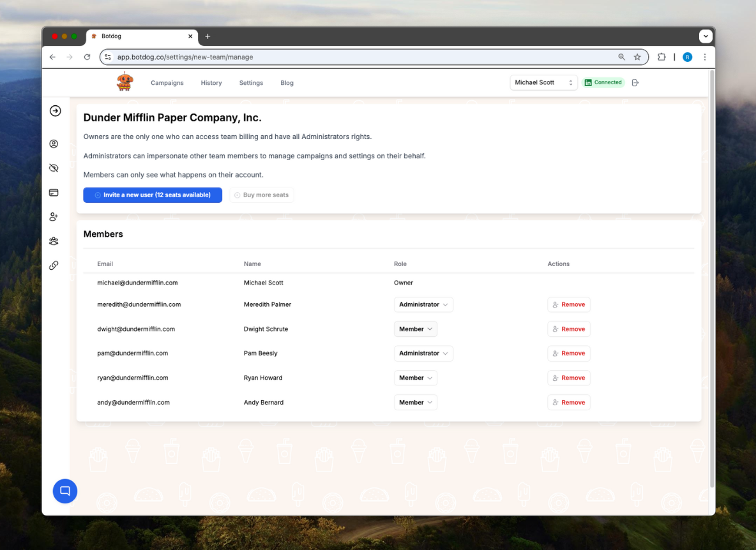Image resolution: width=756 pixels, height=550 pixels.
Task: Click michael@dundermifflin.com email
Action: (137, 283)
